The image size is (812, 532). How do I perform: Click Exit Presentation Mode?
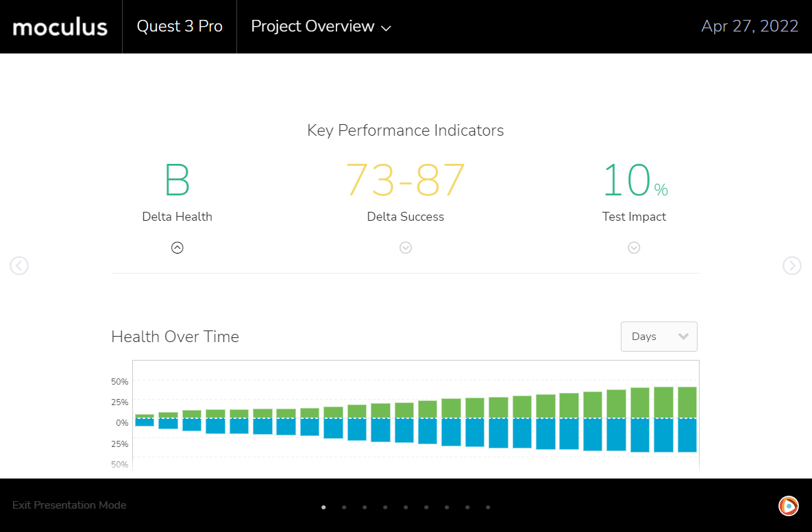69,505
